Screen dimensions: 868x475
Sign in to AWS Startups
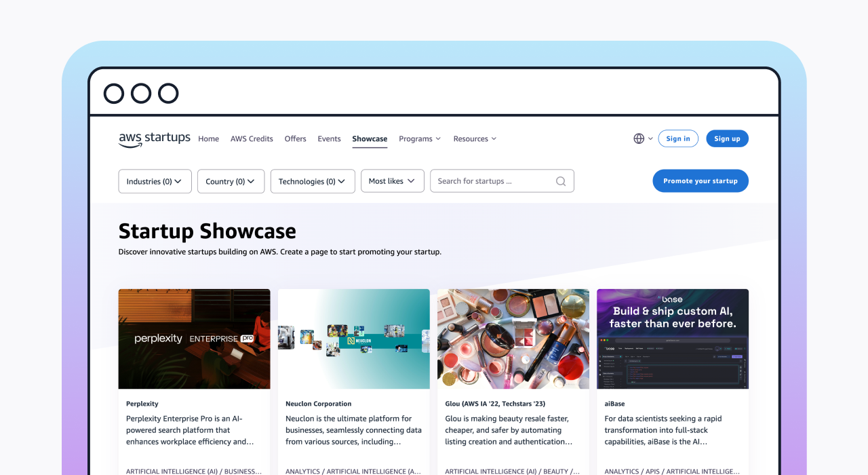pyautogui.click(x=678, y=138)
